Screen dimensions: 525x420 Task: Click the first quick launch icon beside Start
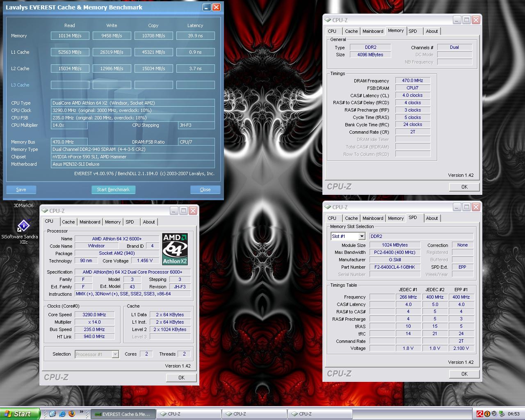(52, 414)
